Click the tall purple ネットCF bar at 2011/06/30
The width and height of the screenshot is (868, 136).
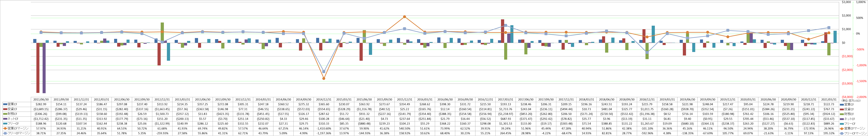(x=44, y=68)
